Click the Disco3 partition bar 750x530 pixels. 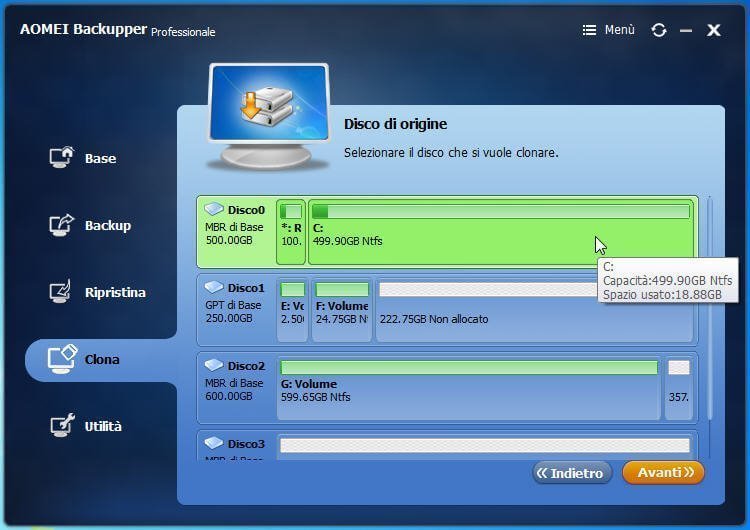click(485, 445)
